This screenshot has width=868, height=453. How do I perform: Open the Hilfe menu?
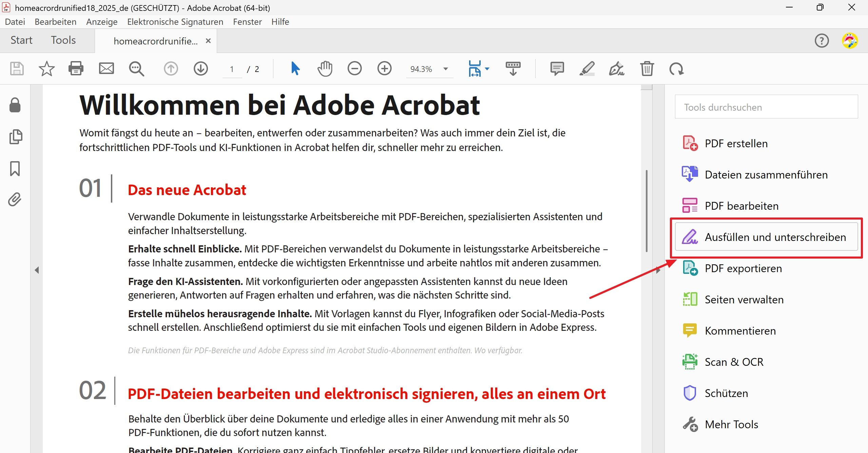pyautogui.click(x=280, y=22)
